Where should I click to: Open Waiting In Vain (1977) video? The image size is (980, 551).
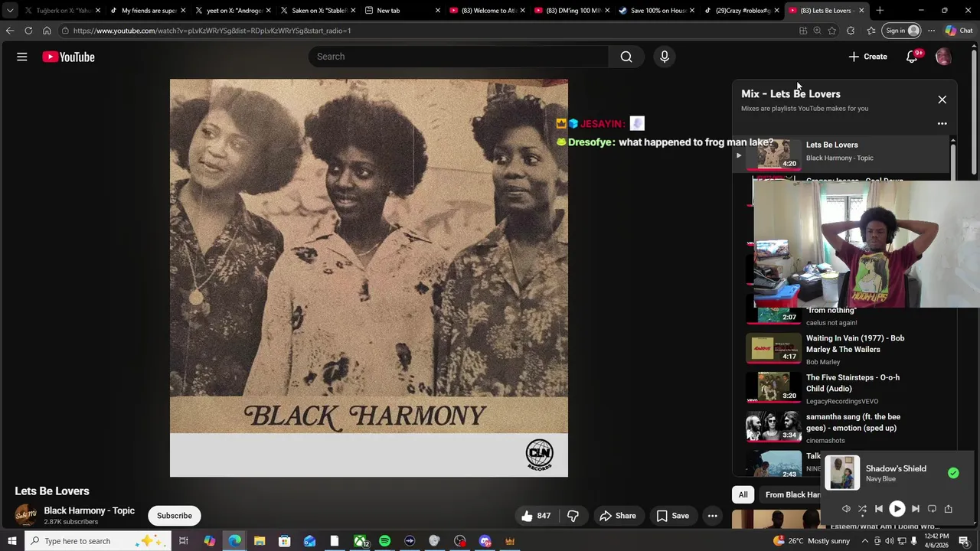pyautogui.click(x=855, y=344)
